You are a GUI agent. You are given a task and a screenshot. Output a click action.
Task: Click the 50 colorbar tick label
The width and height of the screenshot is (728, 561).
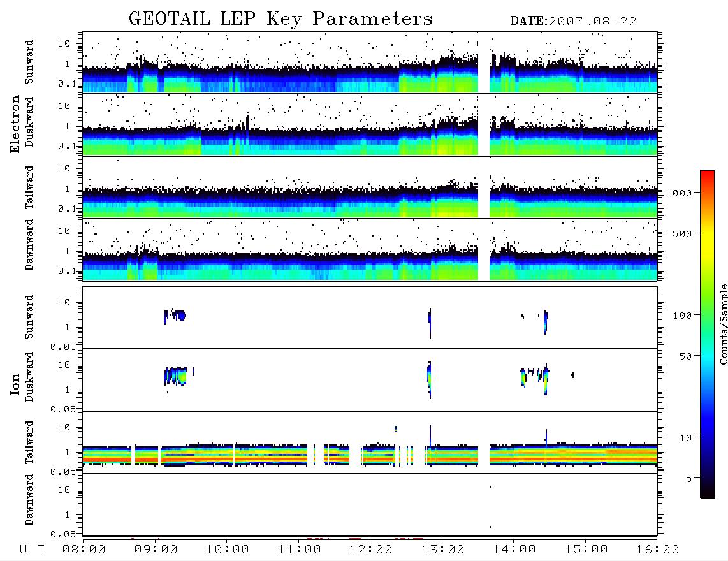click(686, 356)
